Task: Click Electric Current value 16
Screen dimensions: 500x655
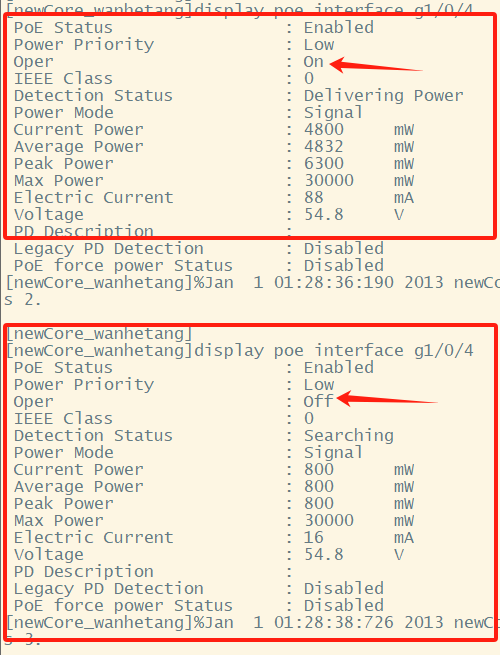Action: (314, 538)
